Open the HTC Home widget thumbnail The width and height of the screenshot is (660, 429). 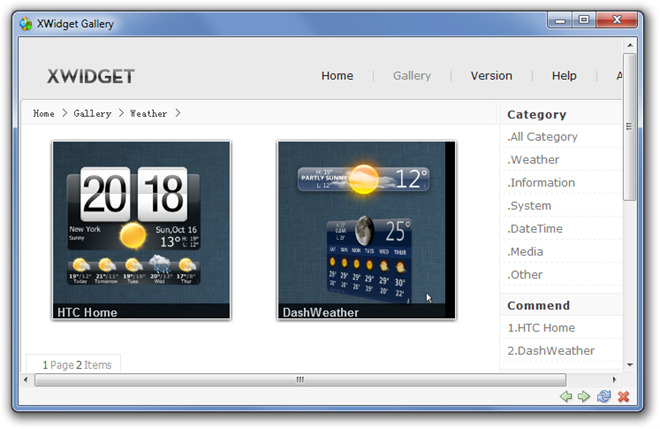pyautogui.click(x=141, y=230)
